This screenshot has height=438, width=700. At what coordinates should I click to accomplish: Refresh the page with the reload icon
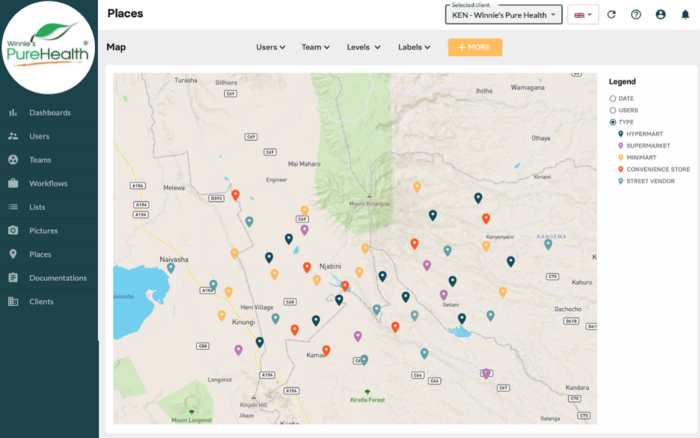[611, 14]
